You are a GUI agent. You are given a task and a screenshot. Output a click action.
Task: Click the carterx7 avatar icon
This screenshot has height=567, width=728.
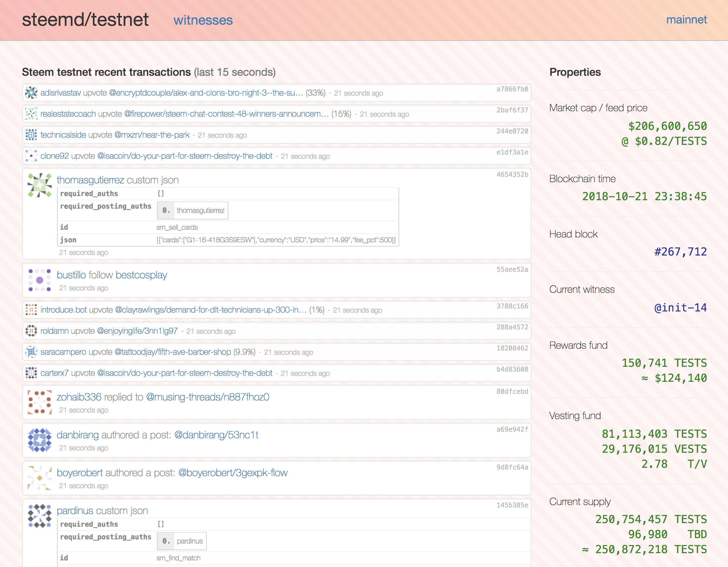point(31,373)
